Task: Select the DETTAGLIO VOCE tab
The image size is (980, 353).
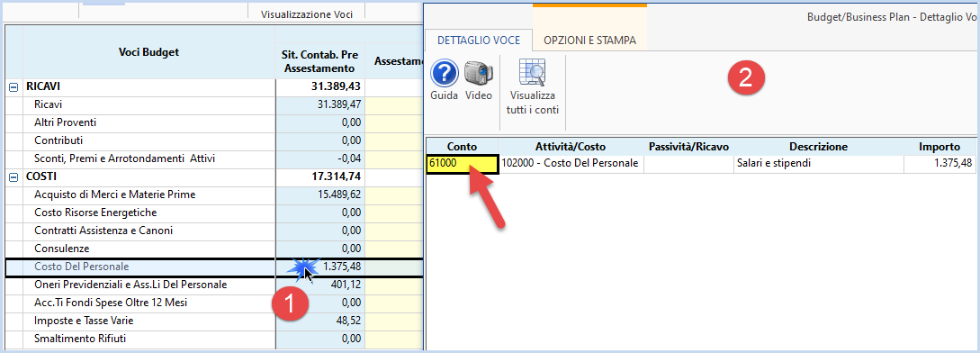Action: (479, 40)
